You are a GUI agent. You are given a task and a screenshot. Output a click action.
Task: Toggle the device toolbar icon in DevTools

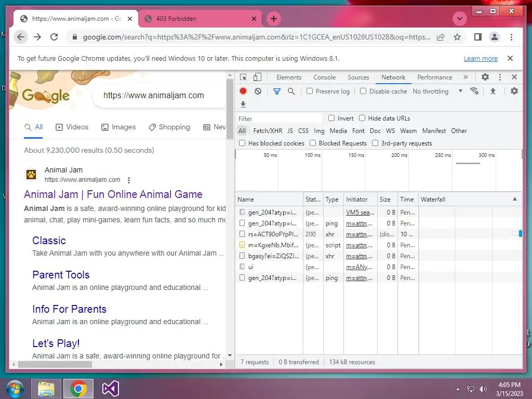pos(258,77)
